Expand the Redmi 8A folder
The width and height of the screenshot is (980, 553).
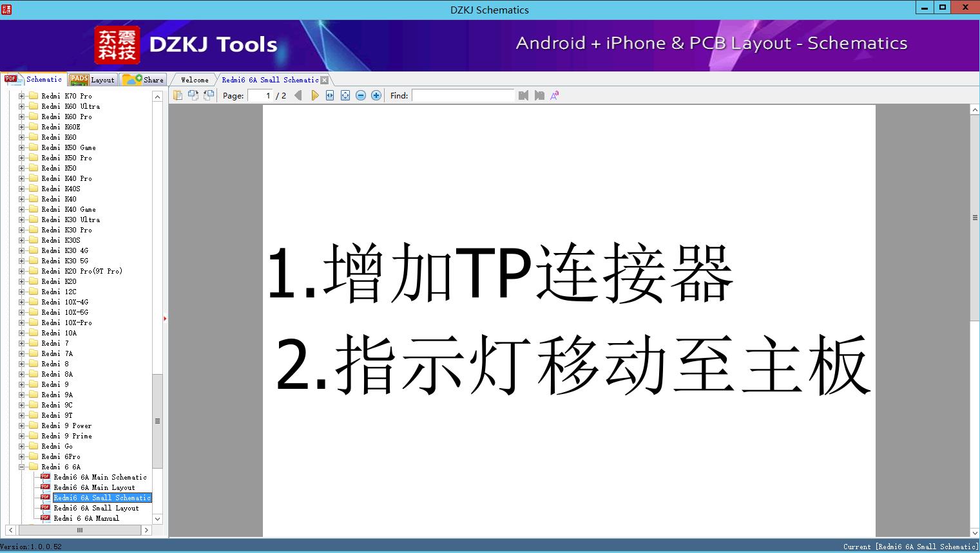click(x=21, y=374)
